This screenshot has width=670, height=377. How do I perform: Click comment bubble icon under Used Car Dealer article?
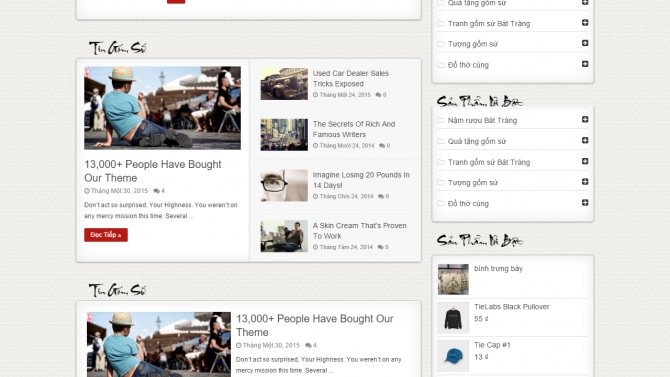pyautogui.click(x=378, y=95)
